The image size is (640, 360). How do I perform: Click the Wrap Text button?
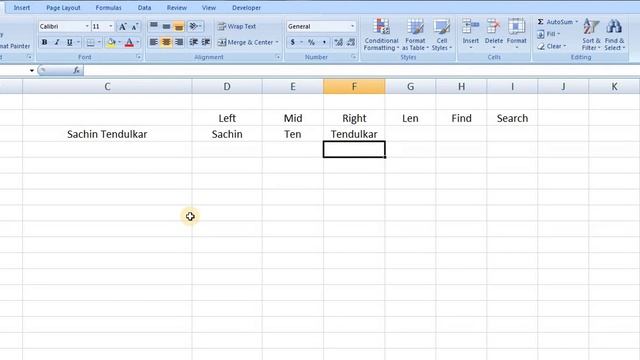tap(237, 27)
